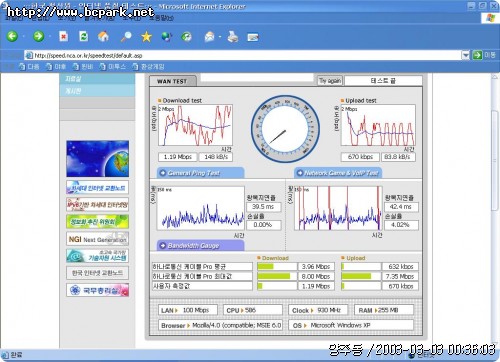Click the 하나로통신 케이블 Pro 평균 row label
Screen dimensions: 500x362
[202, 267]
